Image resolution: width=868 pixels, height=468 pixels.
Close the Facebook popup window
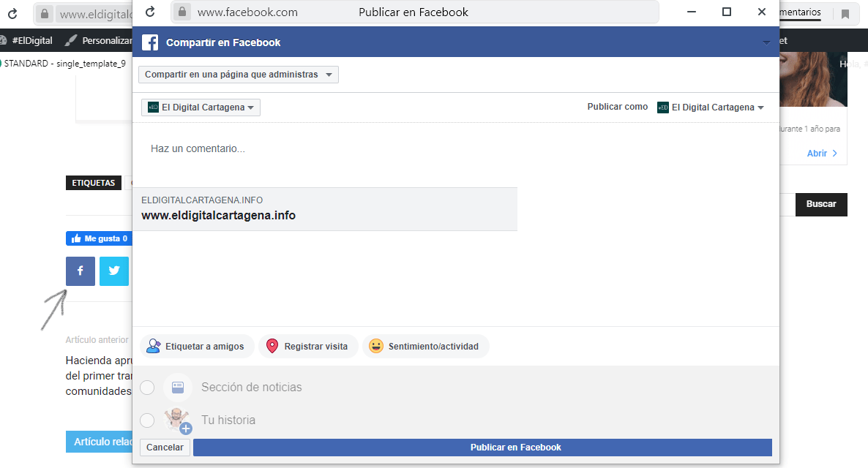[x=762, y=12]
